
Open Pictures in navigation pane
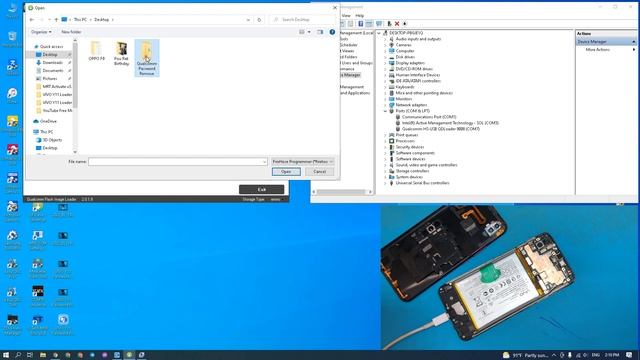coord(50,78)
